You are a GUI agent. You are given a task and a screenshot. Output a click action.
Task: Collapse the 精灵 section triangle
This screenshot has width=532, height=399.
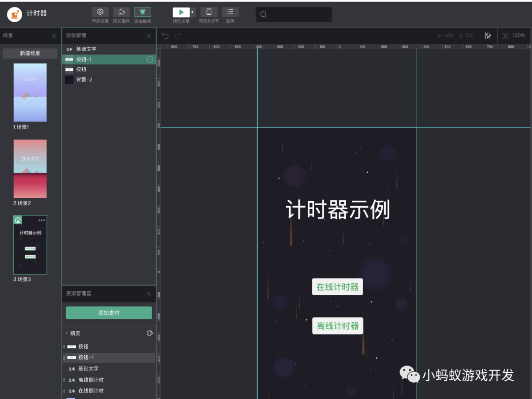click(x=66, y=333)
